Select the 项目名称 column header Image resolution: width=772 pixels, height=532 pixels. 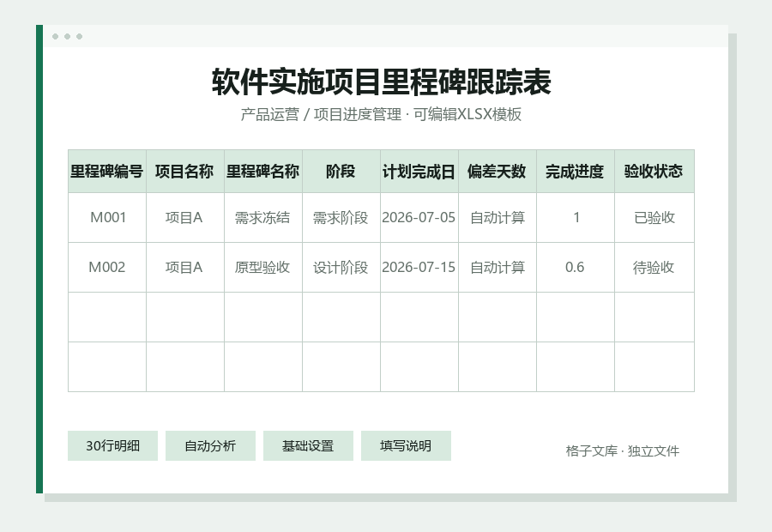pos(185,172)
